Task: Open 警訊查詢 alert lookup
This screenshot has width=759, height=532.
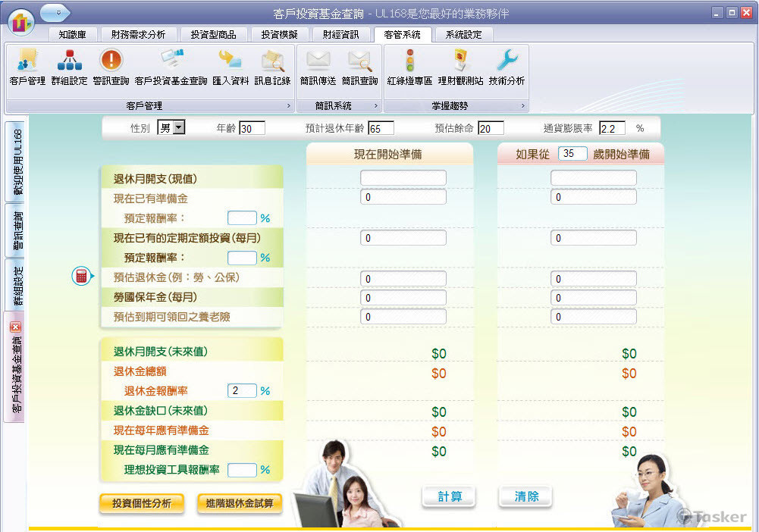Action: click(x=111, y=67)
